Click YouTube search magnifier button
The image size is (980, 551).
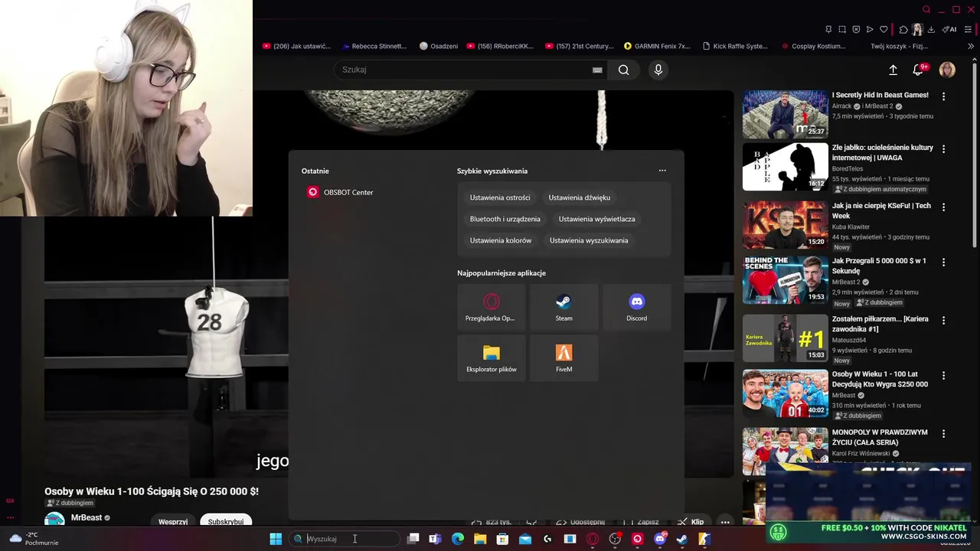624,70
